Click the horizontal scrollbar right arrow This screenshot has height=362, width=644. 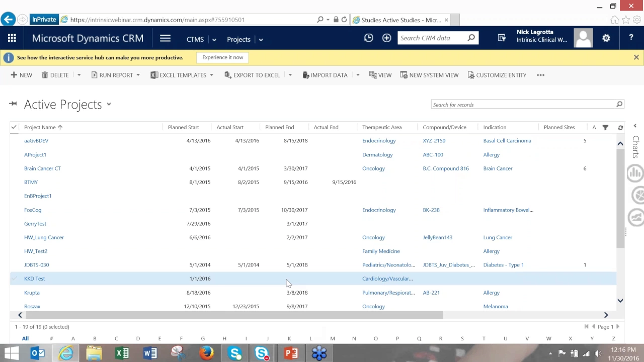pyautogui.click(x=606, y=315)
